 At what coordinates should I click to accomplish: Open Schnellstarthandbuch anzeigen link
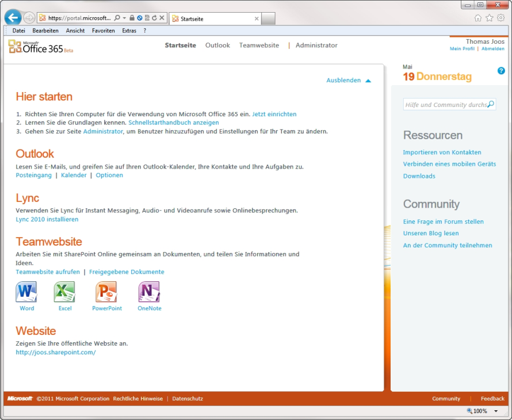(173, 123)
